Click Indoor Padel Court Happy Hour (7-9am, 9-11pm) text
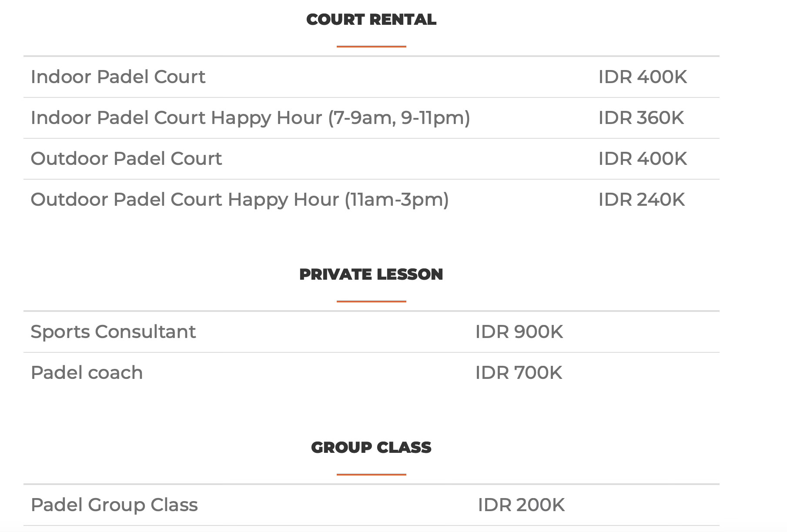 pos(250,118)
